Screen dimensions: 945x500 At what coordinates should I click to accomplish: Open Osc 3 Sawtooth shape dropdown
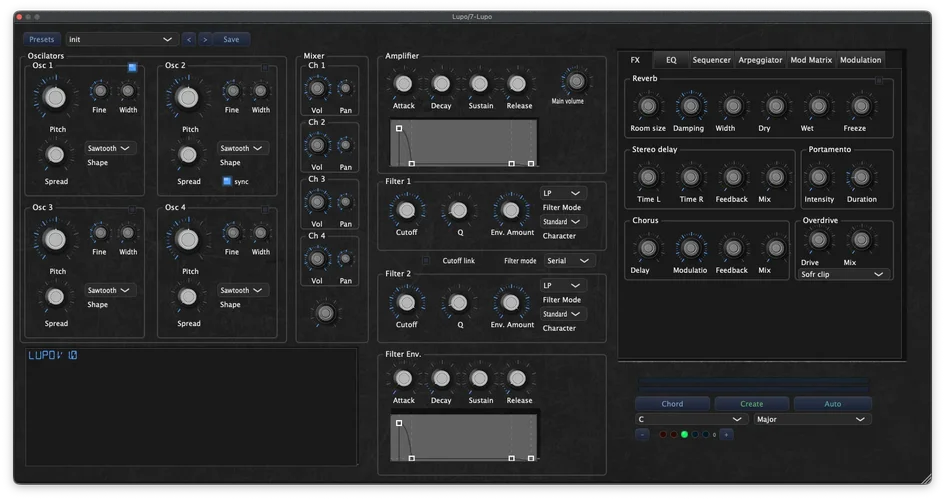109,290
